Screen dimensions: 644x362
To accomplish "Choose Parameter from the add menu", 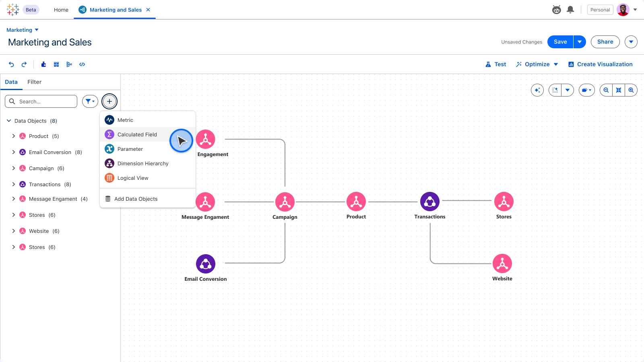I will click(147, 149).
